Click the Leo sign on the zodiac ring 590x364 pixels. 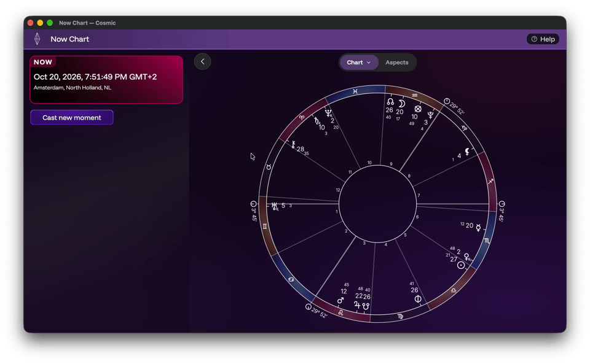coord(340,312)
